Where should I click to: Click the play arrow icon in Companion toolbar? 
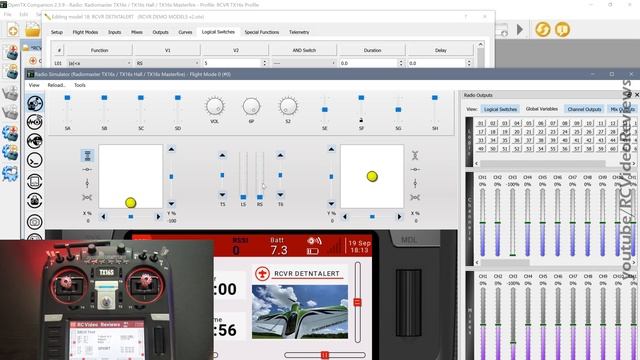520,29
